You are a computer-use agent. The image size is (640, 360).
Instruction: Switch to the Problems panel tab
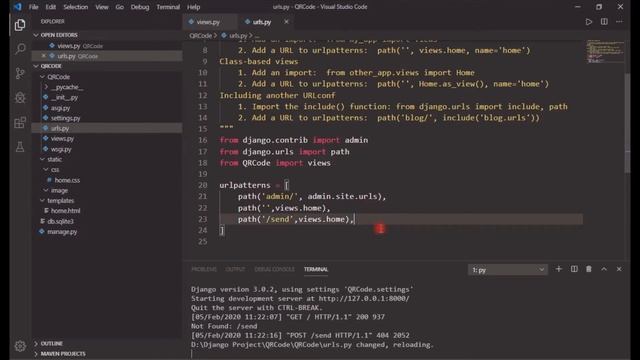(204, 269)
